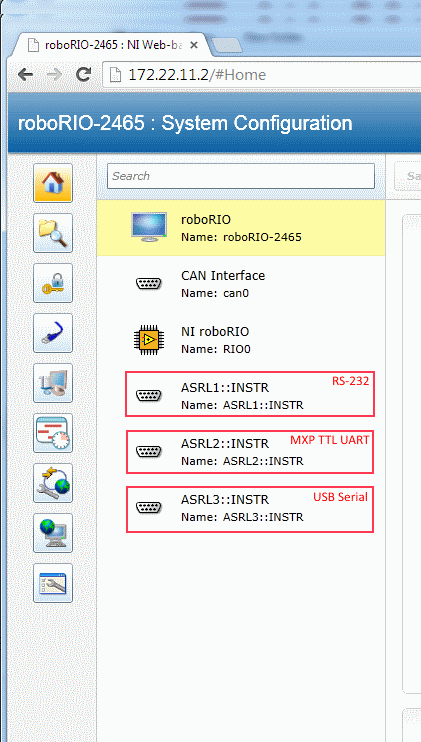
Task: Open the file browser folder-magnifier icon
Action: coord(53,233)
